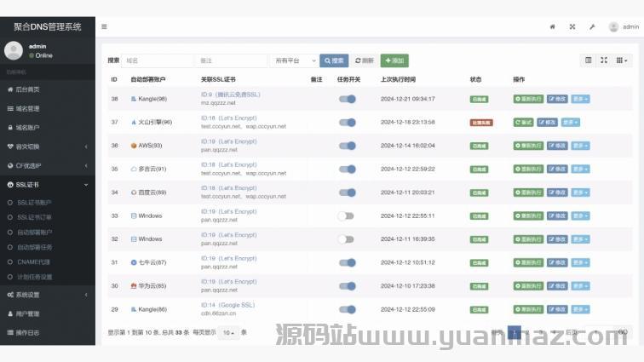Open SSL证书订单 submenu item
The image size is (644, 362).
pos(34,217)
